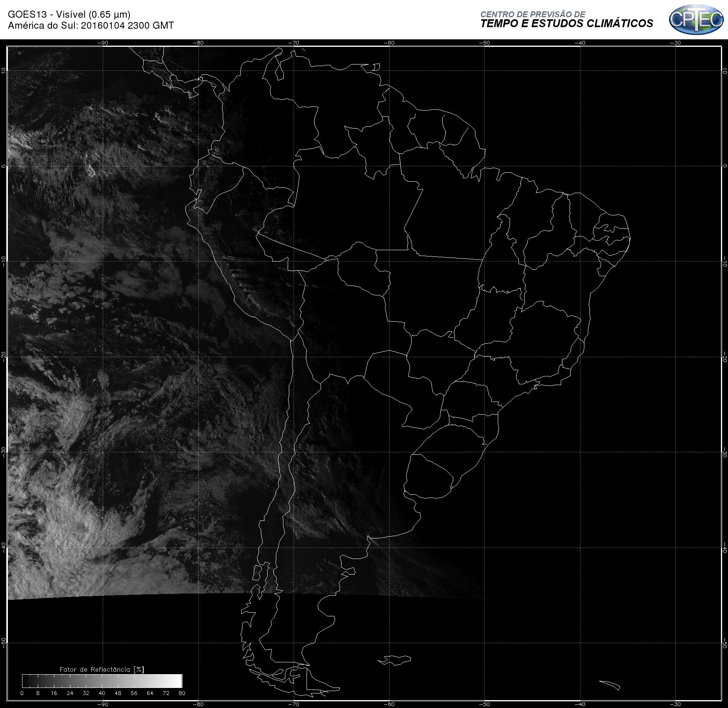Viewport: 728px width, 708px height.
Task: Click the grayscale reflectance colorbar gradient
Action: (x=102, y=680)
